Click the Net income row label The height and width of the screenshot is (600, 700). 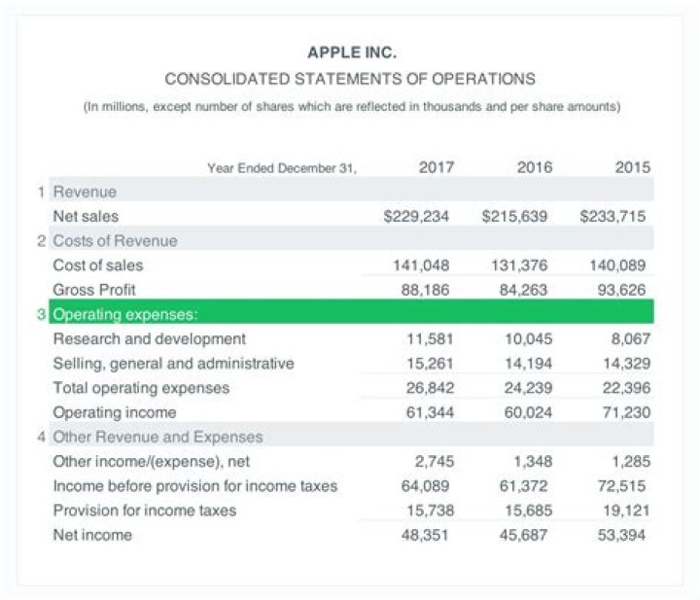pyautogui.click(x=92, y=534)
